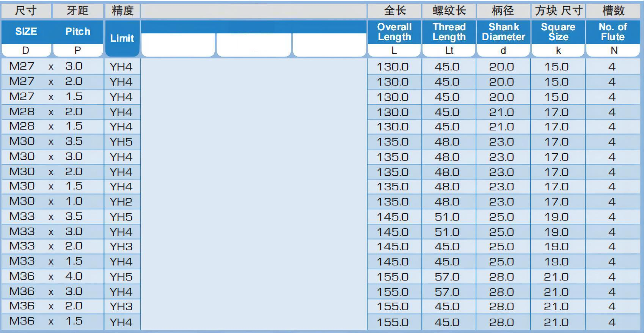Click thread length 51.0 in M33 x 3.0 row
The image size is (644, 333).
pos(447,232)
